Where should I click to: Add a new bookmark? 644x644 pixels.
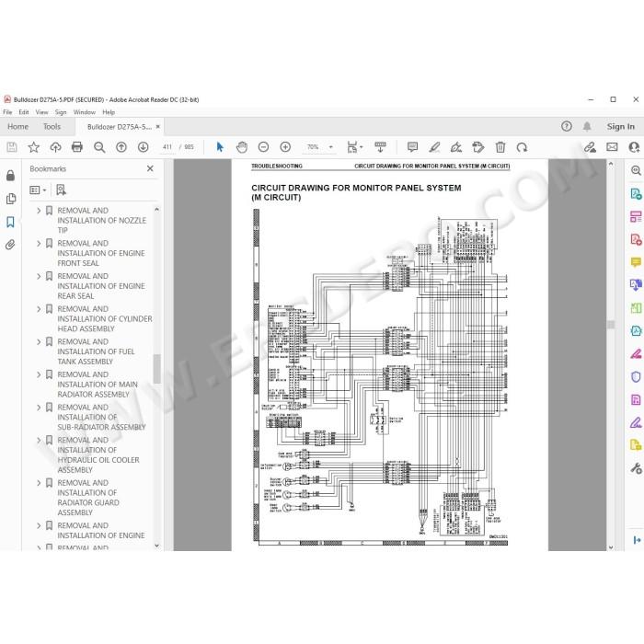(61, 190)
